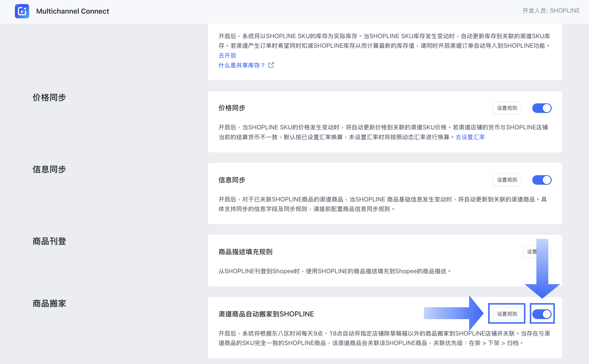Open 设置规则 for 渠道商品自动搬家到SHOPLINE

pos(507,314)
